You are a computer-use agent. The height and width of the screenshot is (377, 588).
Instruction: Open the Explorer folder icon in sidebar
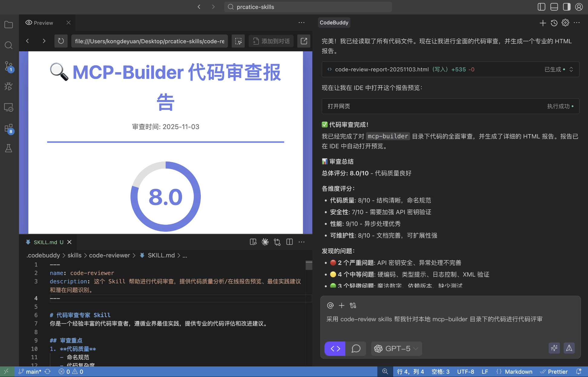[x=8, y=25]
